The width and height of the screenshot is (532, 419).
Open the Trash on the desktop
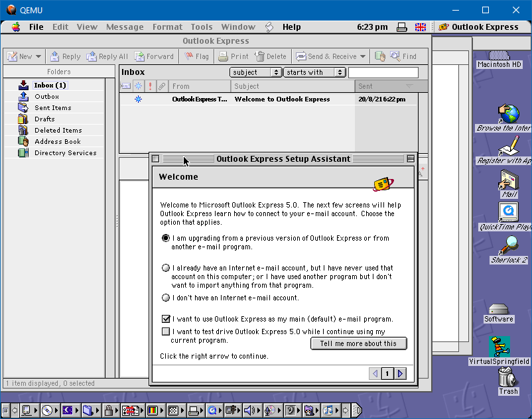tap(507, 379)
